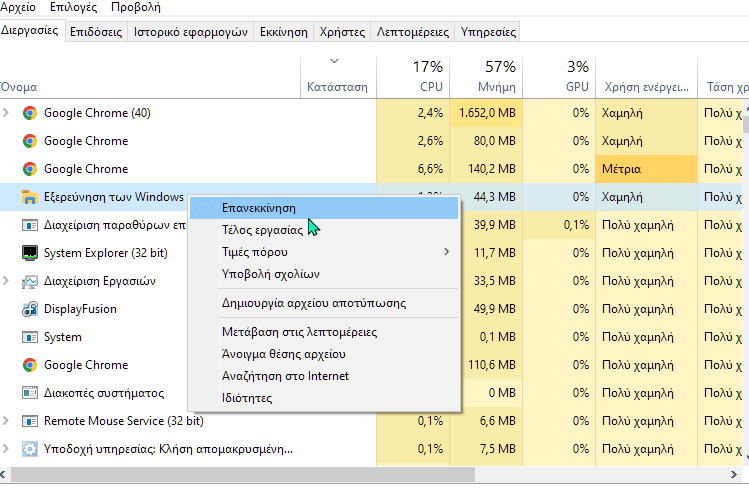This screenshot has width=749, height=495.
Task: Click the vertical scrollbar thumb
Action: 746,122
